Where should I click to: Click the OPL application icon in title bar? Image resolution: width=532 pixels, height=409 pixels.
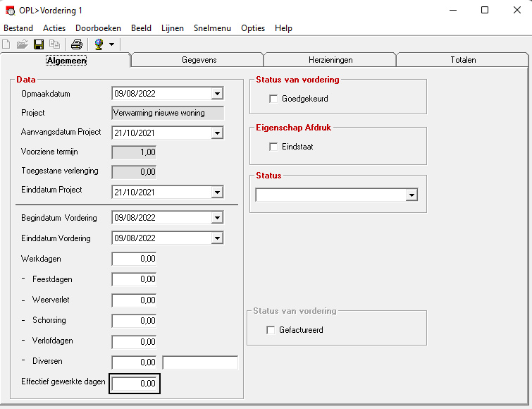[11, 11]
